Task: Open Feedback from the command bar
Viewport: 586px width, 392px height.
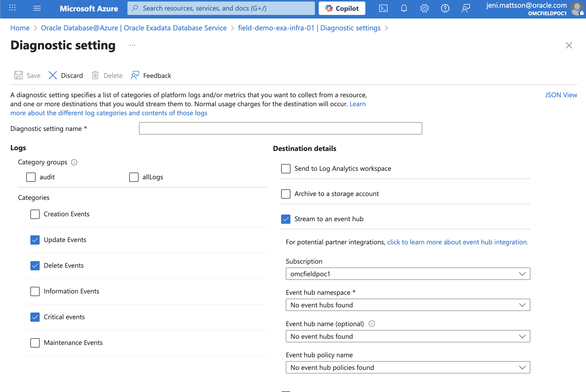Action: [151, 75]
